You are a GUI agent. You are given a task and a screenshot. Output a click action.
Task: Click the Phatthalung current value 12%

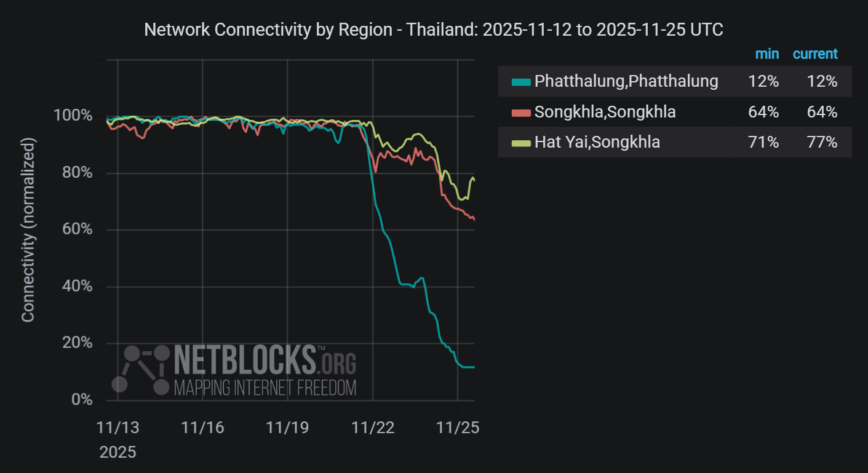click(823, 81)
